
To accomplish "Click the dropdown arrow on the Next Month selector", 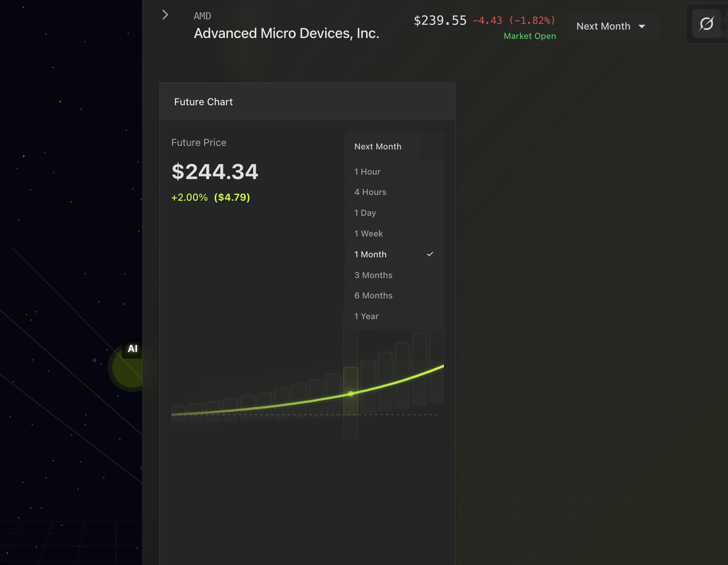I will click(x=642, y=26).
